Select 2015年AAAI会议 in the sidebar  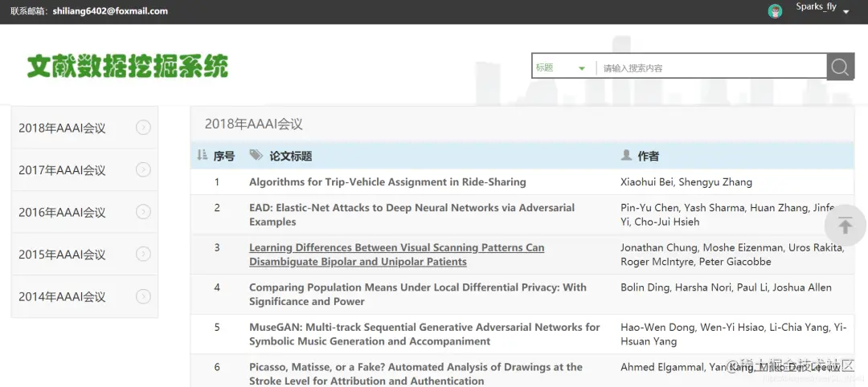84,255
